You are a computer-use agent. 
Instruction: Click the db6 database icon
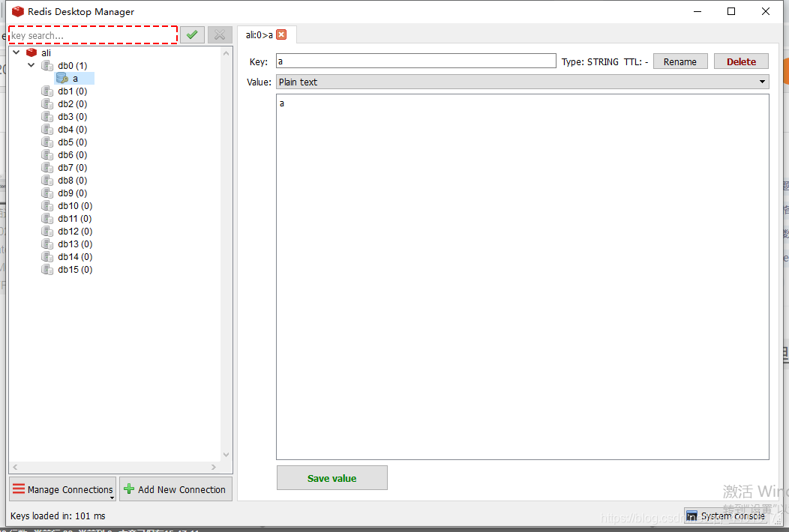[47, 155]
